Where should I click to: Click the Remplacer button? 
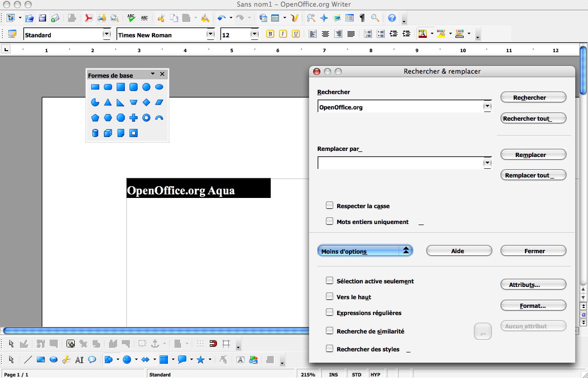(x=533, y=154)
